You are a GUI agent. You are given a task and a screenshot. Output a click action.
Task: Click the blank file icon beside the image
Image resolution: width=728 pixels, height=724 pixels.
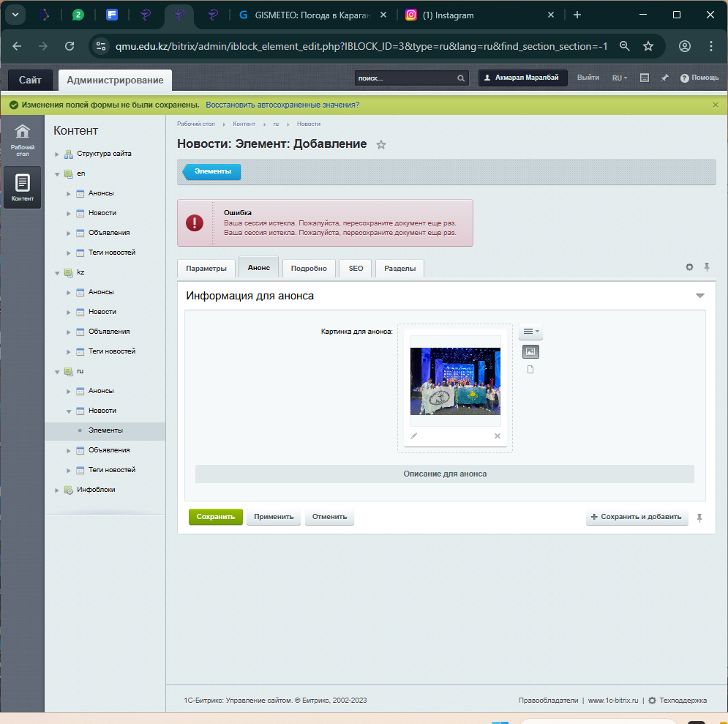click(530, 370)
